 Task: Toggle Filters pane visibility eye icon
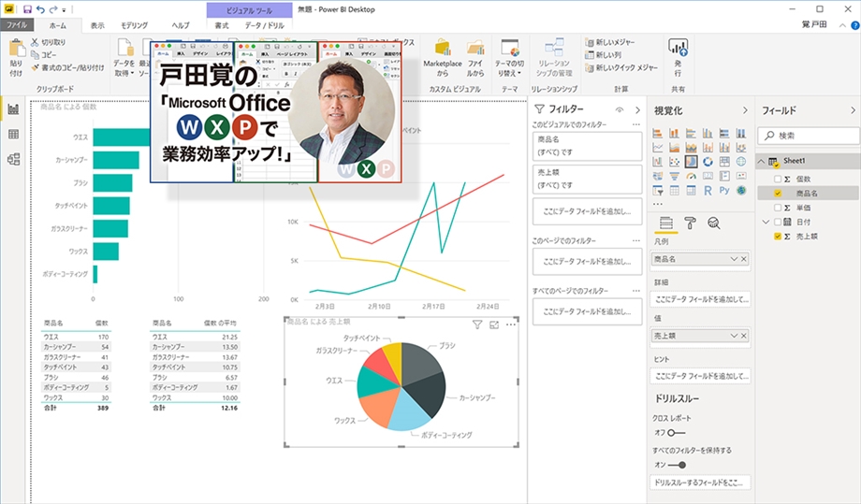coord(620,109)
